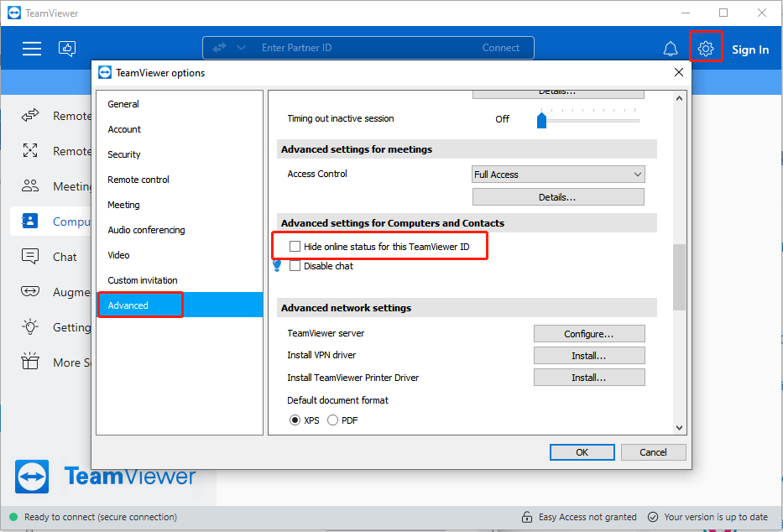Open the Video options category
783x532 pixels.
click(x=180, y=255)
